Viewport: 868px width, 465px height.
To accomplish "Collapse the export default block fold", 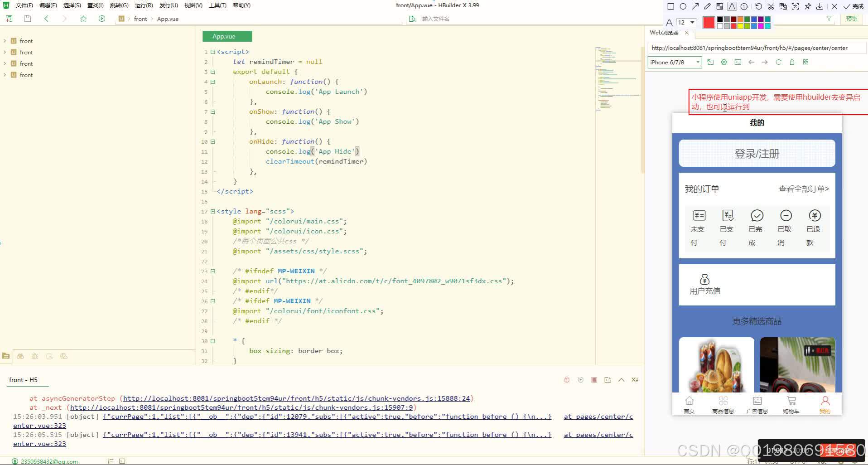I will [x=213, y=72].
